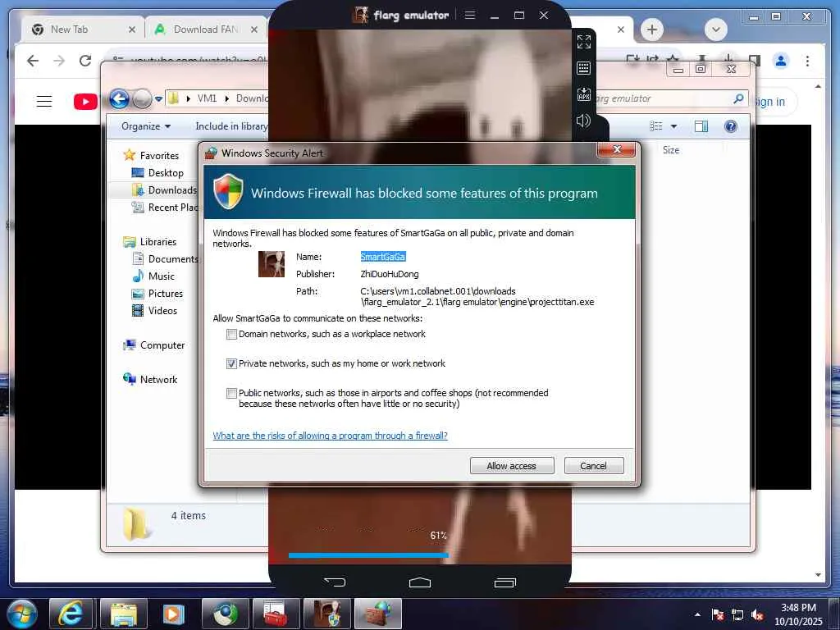The height and width of the screenshot is (630, 840).
Task: Switch to the New Tab tab
Action: [x=83, y=30]
